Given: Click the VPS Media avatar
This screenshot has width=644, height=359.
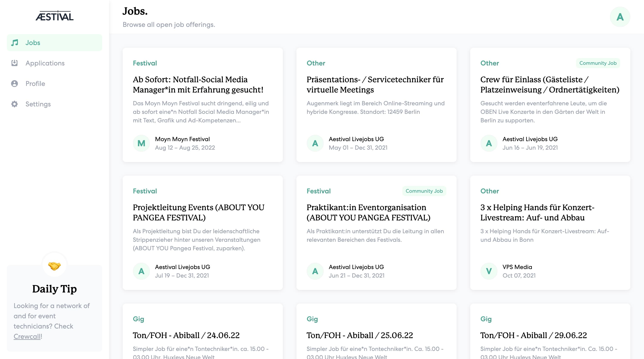Looking at the screenshot, I should coord(489,271).
